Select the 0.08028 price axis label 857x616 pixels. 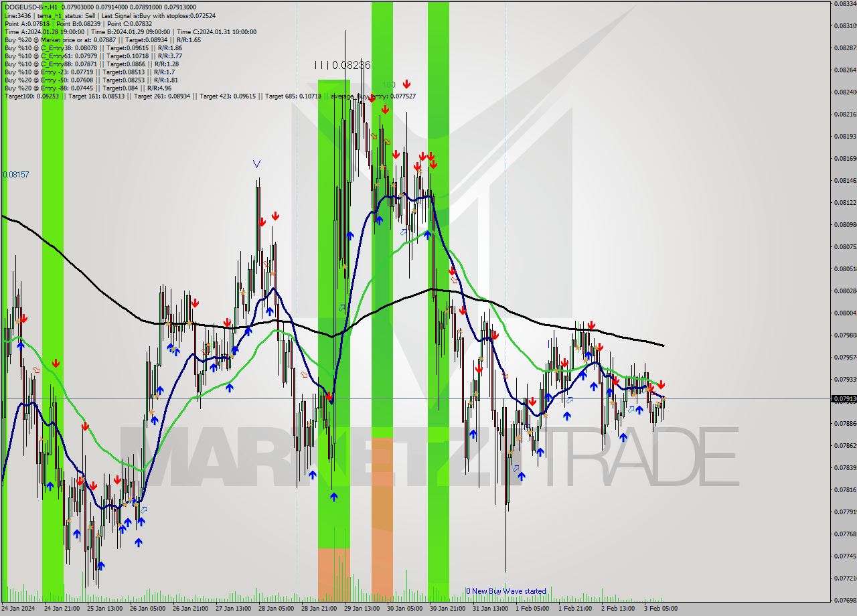coord(845,291)
